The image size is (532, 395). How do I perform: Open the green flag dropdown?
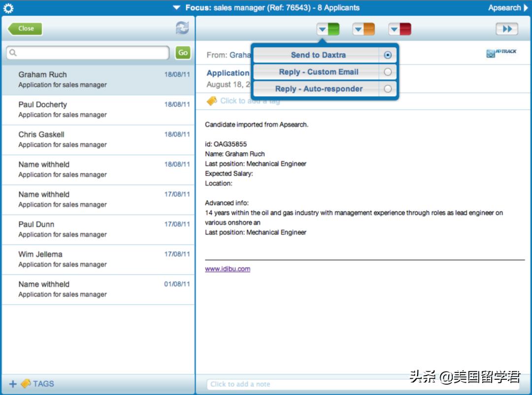328,30
